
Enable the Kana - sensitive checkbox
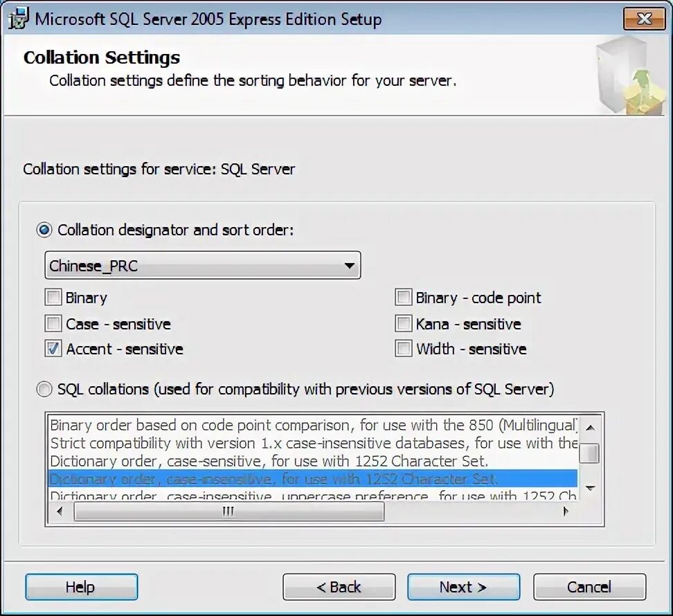404,323
